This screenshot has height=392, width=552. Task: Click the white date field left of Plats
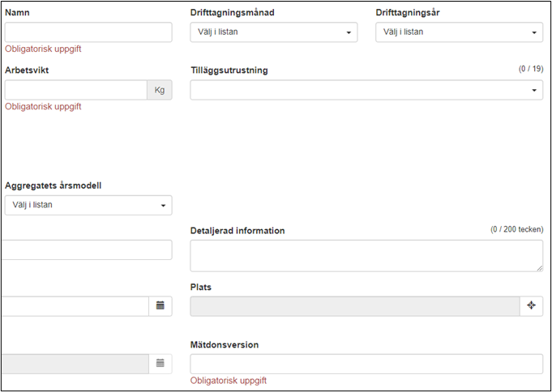pyautogui.click(x=75, y=305)
